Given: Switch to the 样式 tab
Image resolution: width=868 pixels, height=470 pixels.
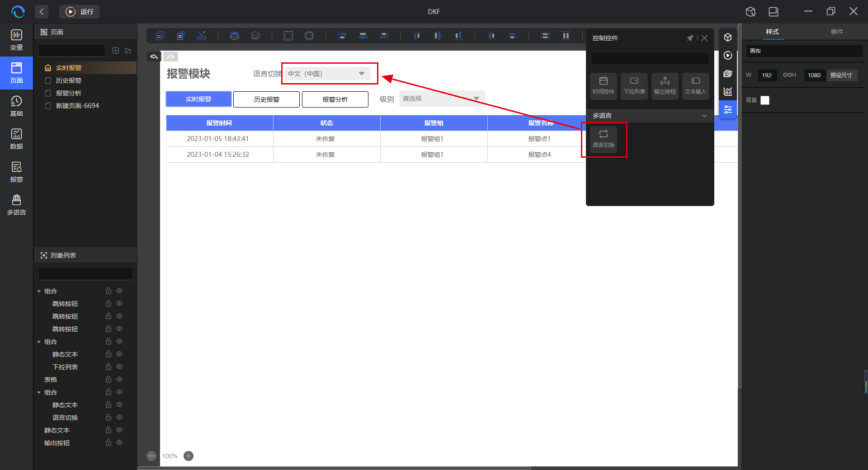Looking at the screenshot, I should (x=772, y=32).
